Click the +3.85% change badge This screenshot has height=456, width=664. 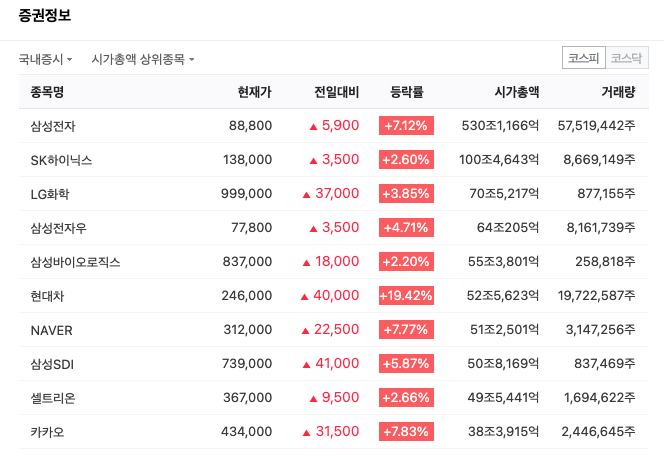(x=406, y=193)
